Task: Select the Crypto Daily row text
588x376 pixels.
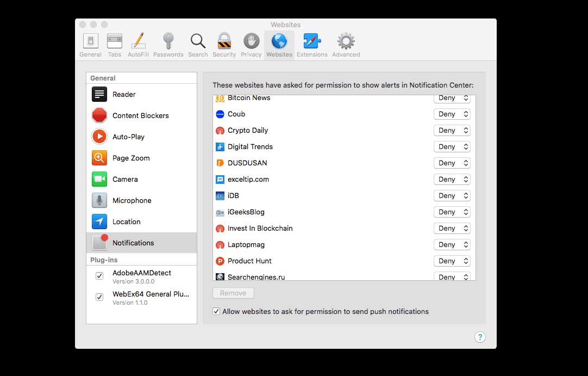Action: pos(247,131)
